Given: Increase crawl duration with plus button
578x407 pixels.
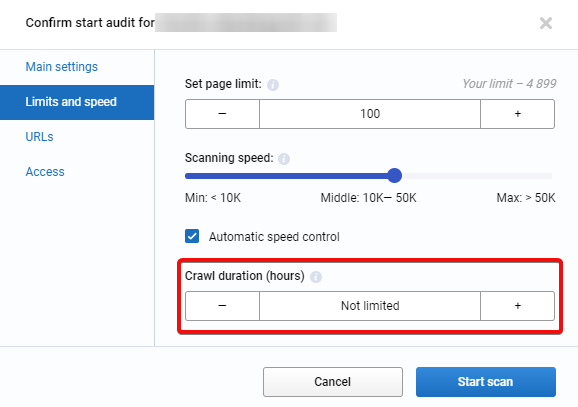Looking at the screenshot, I should [x=518, y=306].
